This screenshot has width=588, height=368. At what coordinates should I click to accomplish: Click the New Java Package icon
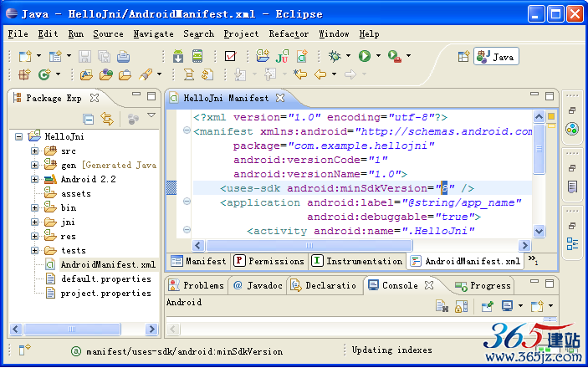[25, 74]
